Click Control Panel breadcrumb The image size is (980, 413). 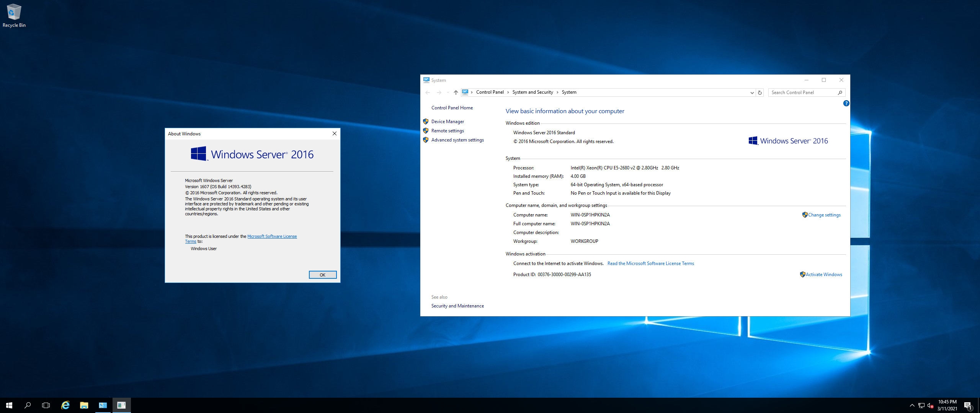pos(490,92)
